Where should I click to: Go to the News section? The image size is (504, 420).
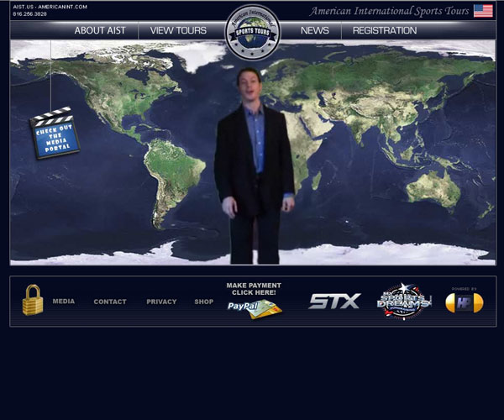click(x=315, y=30)
